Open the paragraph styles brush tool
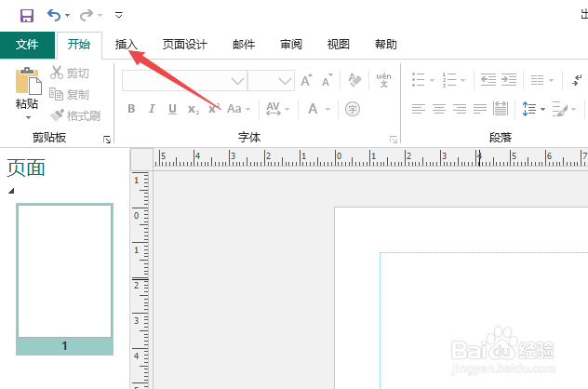The width and height of the screenshot is (588, 389). click(x=564, y=109)
